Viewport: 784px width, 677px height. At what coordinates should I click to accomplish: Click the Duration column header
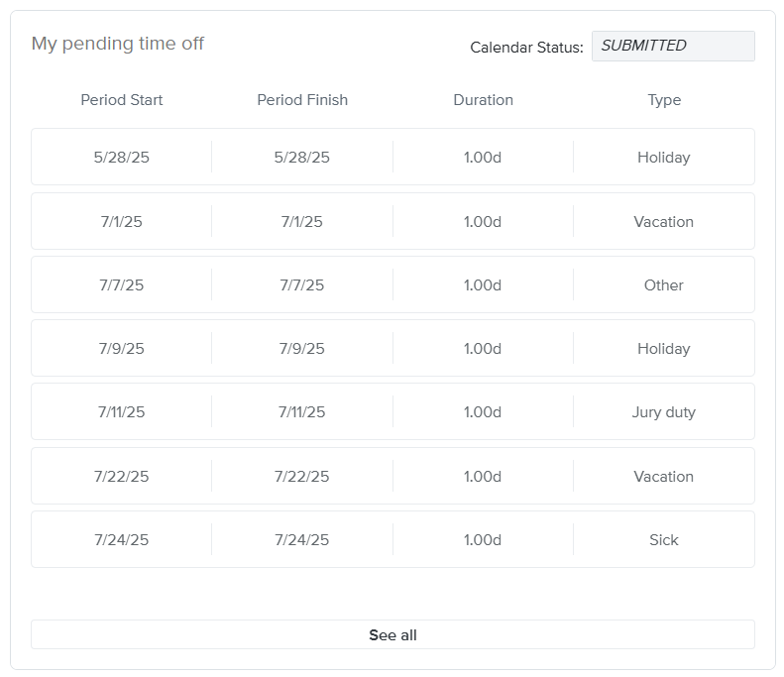click(x=483, y=100)
